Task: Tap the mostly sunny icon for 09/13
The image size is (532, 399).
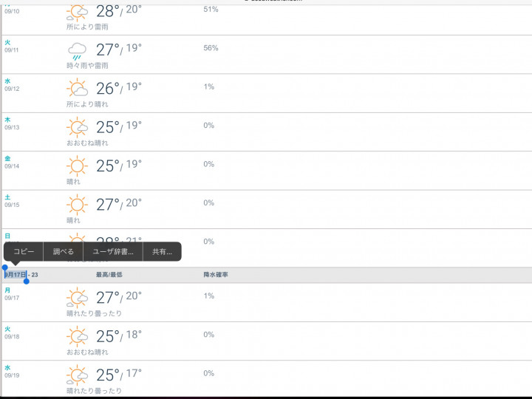Action: click(77, 127)
